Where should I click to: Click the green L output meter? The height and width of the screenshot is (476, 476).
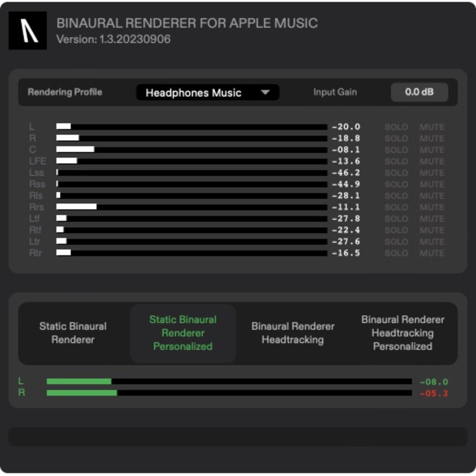pyautogui.click(x=229, y=382)
